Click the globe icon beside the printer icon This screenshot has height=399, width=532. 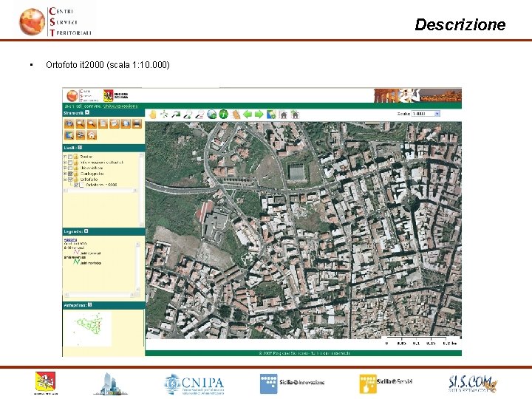pyautogui.click(x=126, y=124)
